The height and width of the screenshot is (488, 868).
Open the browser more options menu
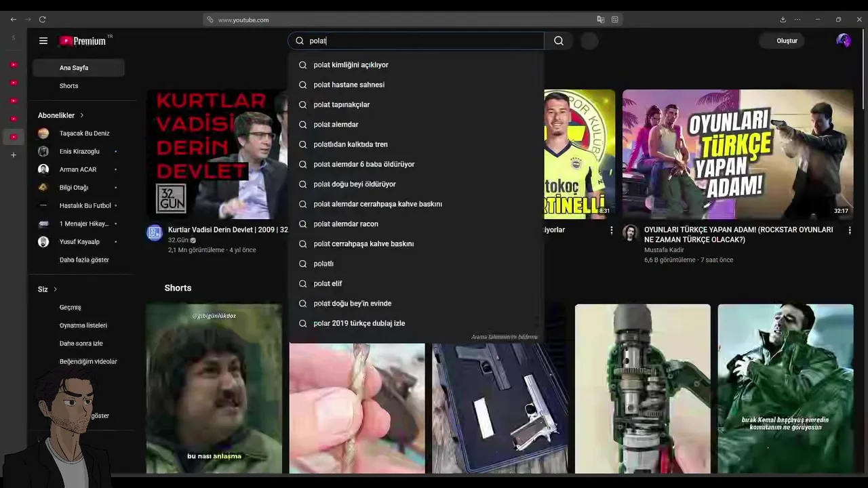797,20
